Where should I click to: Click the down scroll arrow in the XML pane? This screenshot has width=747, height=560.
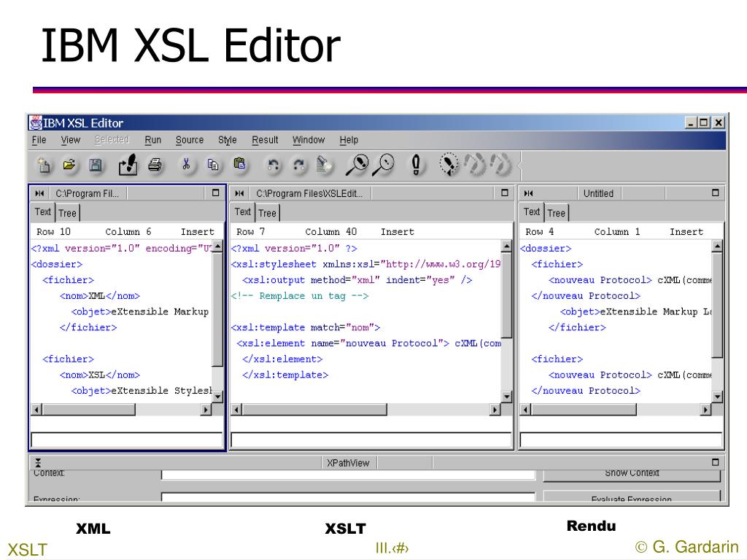point(217,396)
